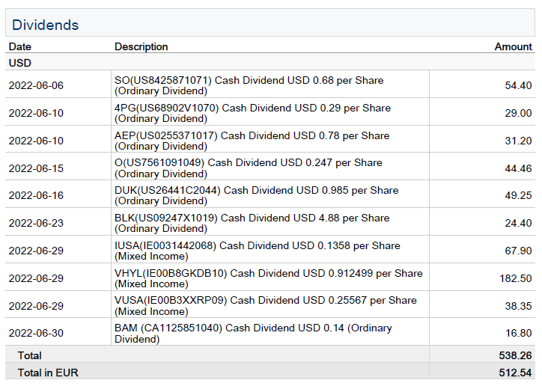
Task: Select the AEP dividend description
Action: (252, 141)
